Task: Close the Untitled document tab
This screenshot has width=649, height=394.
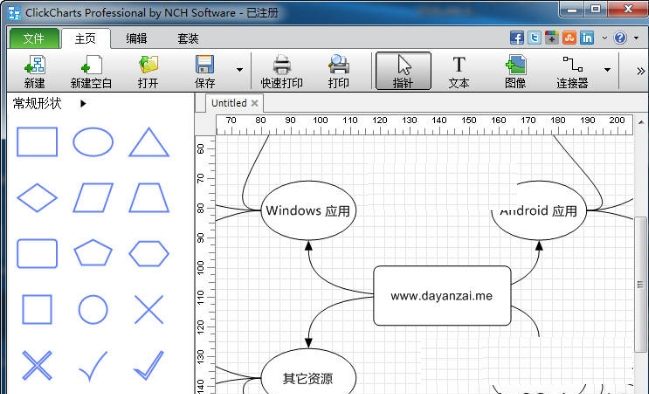Action: [x=255, y=103]
